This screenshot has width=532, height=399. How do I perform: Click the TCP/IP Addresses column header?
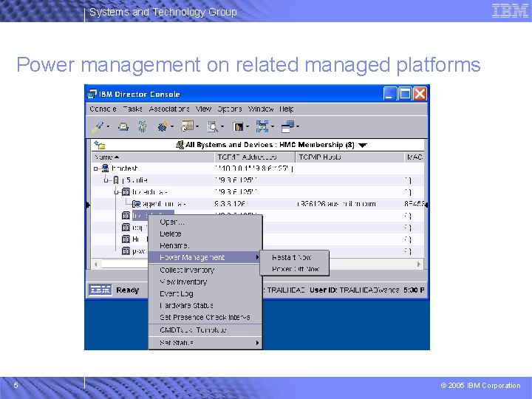point(255,157)
